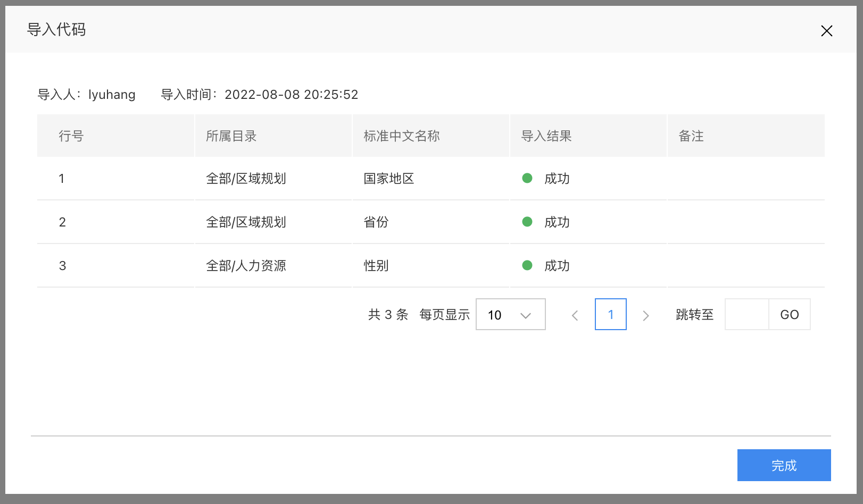The image size is (863, 504).
Task: Click import time 2022-08-08 20:25:52
Action: [292, 95]
